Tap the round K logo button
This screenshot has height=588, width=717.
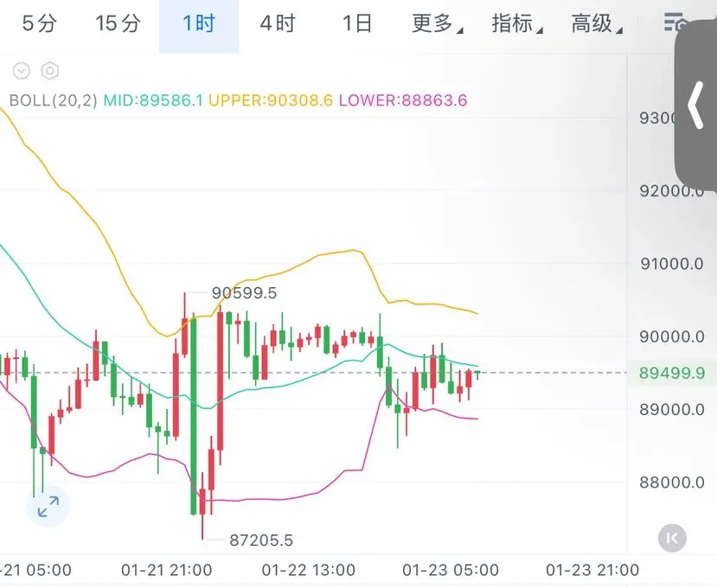tap(672, 538)
